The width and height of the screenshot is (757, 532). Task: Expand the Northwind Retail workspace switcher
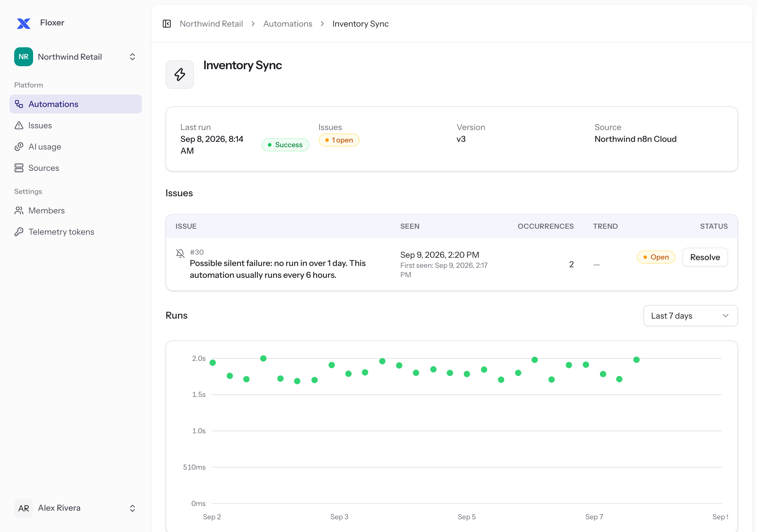pyautogui.click(x=132, y=57)
